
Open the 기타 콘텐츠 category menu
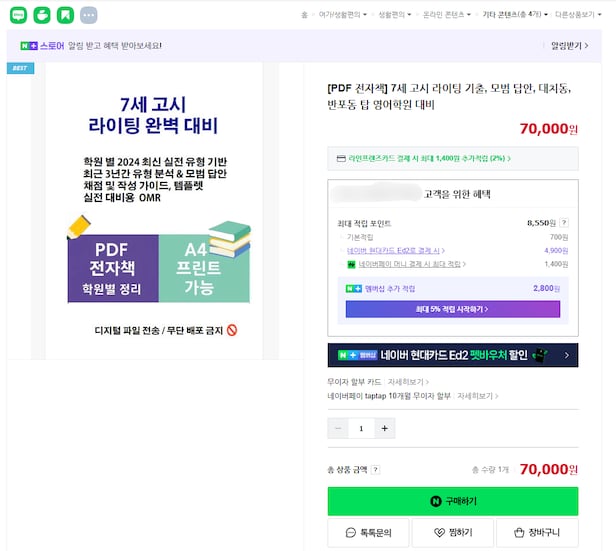[513, 15]
